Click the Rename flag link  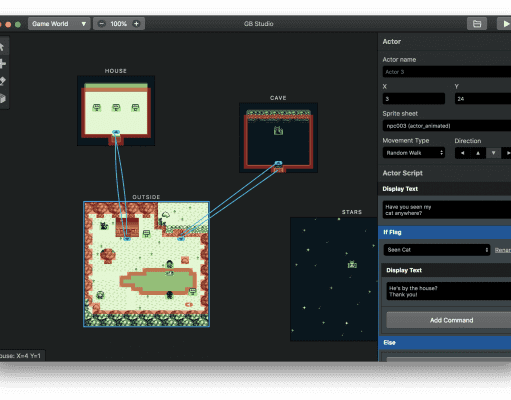[x=503, y=250]
